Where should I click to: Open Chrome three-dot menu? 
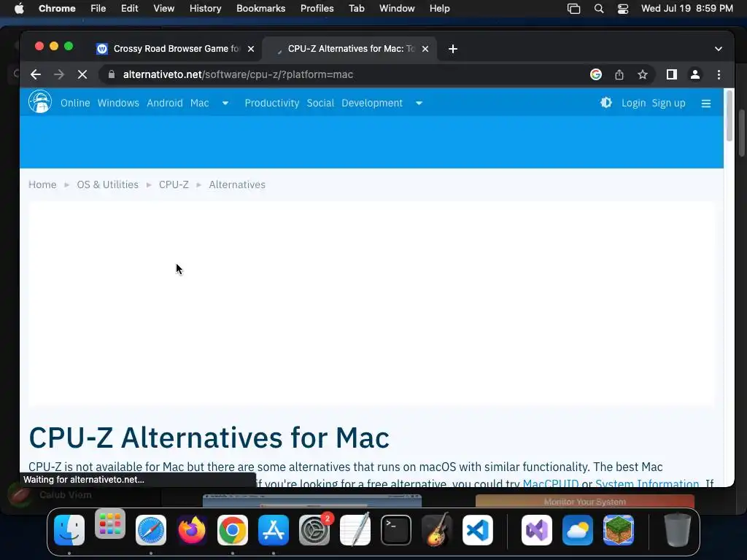click(x=719, y=74)
